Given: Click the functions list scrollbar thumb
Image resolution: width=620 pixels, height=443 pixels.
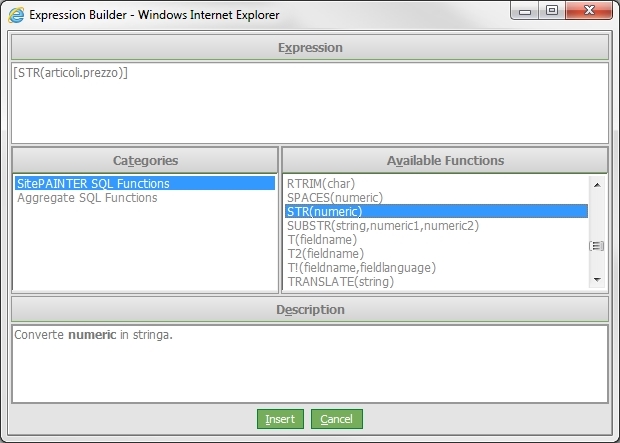Looking at the screenshot, I should point(597,246).
